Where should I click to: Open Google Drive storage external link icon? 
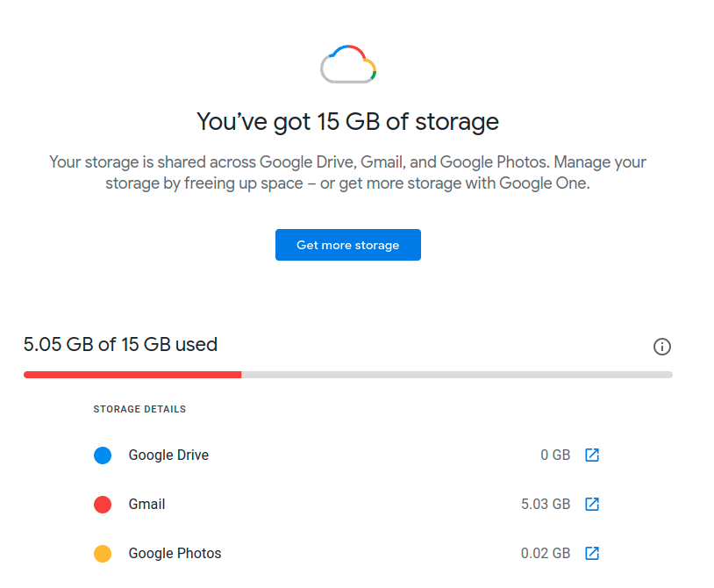[x=591, y=455]
